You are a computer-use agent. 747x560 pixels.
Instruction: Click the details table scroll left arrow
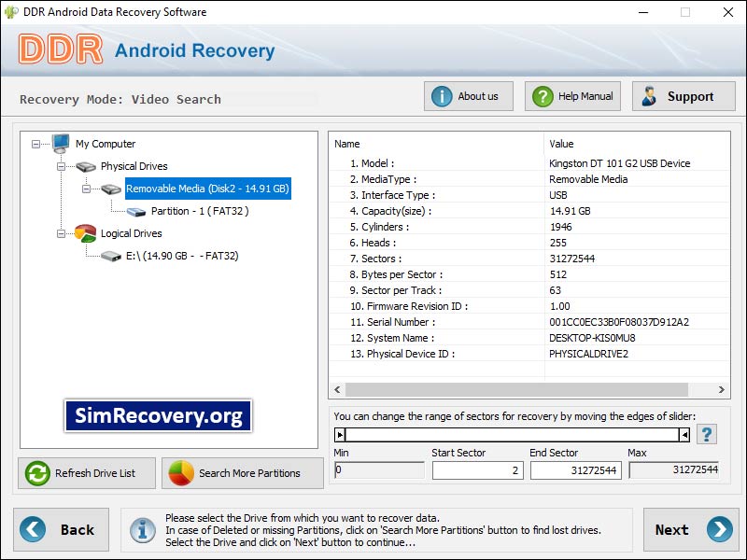point(337,389)
